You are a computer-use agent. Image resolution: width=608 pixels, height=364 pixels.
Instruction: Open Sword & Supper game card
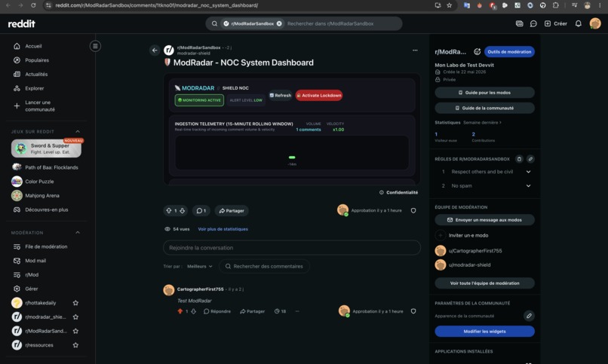pos(46,148)
